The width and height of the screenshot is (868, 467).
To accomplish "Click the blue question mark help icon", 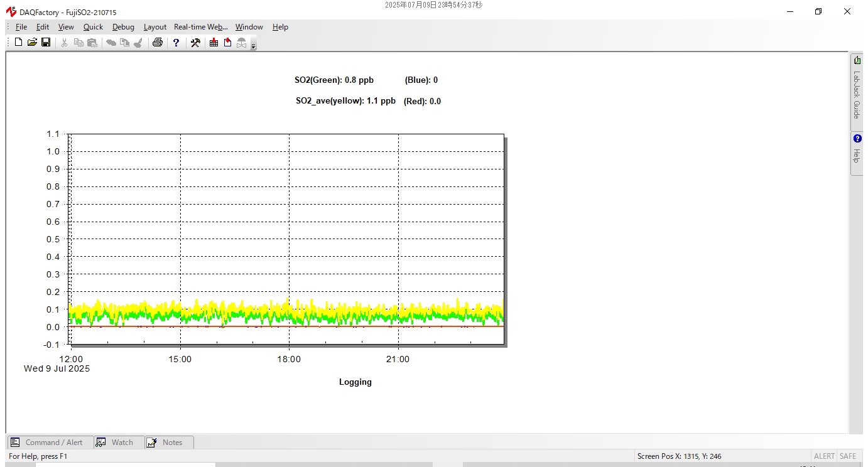I will (x=176, y=43).
